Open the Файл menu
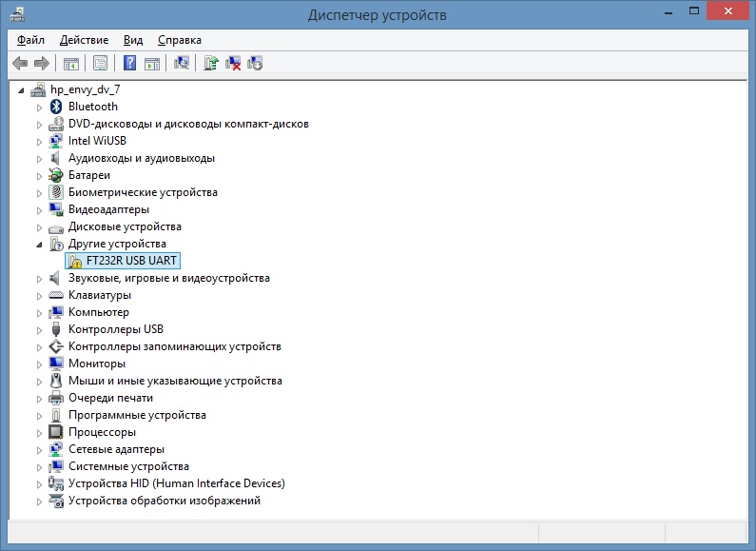Viewport: 756px width, 551px height. click(30, 40)
